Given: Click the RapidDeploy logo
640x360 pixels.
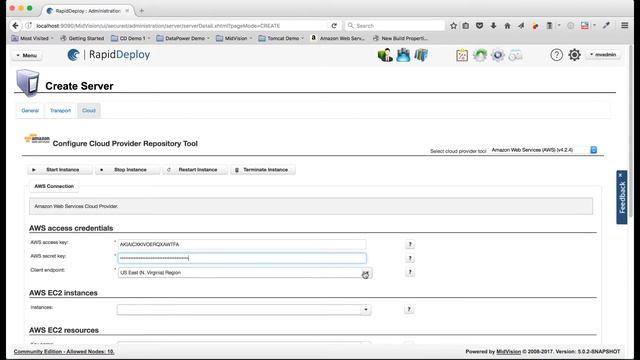Looking at the screenshot, I should tap(109, 55).
